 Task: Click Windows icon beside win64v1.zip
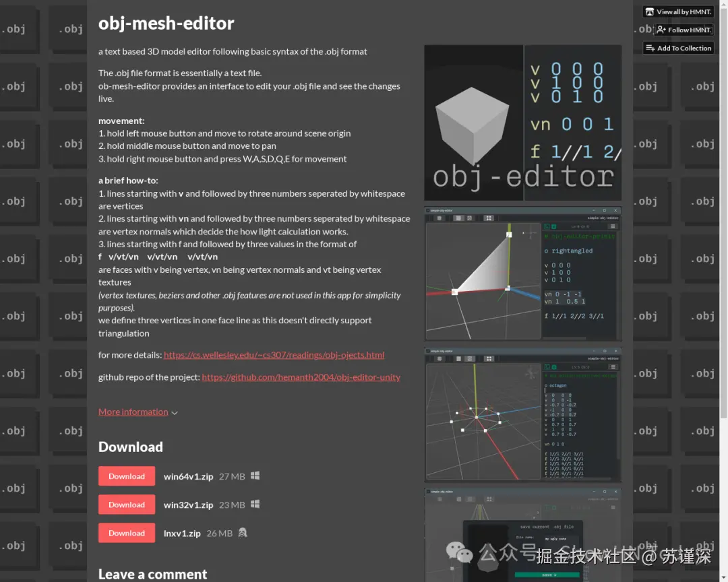255,476
